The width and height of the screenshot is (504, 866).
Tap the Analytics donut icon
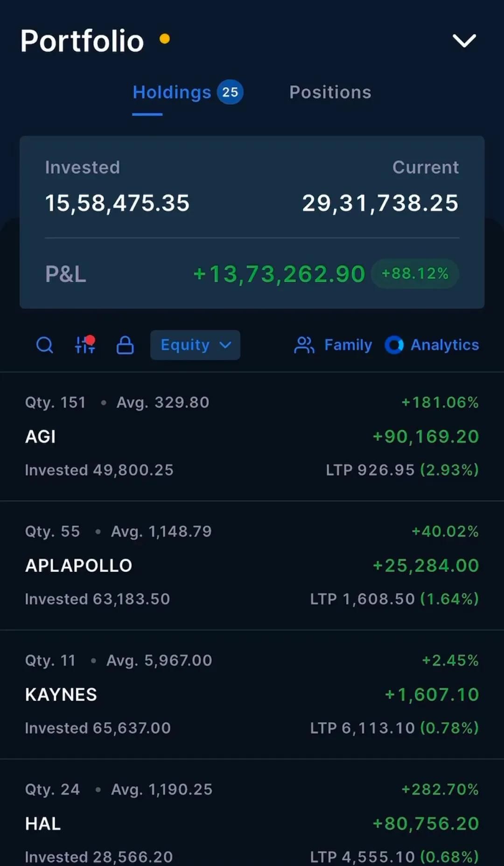[x=394, y=345]
